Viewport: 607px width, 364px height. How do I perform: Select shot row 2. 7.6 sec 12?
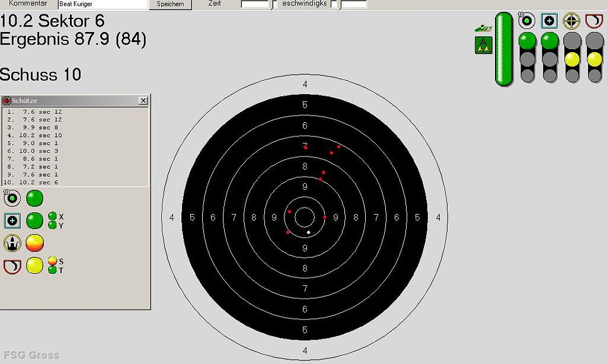pos(75,120)
